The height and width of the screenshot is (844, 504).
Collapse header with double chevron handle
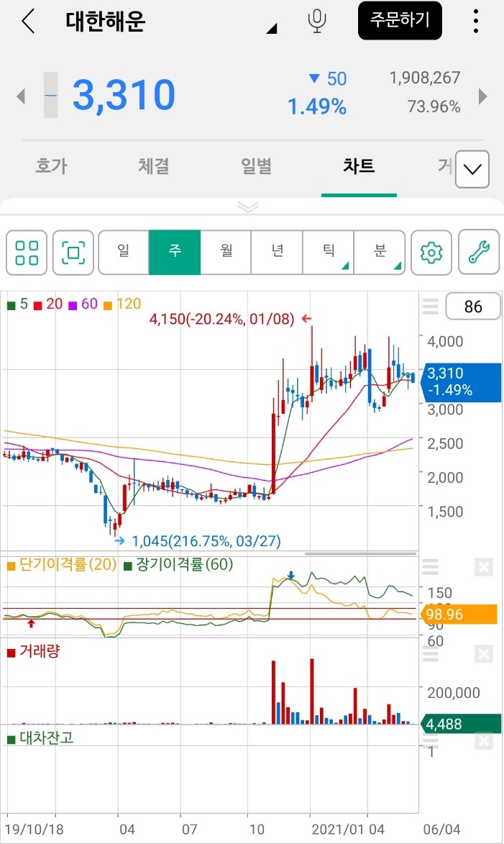coord(248,207)
